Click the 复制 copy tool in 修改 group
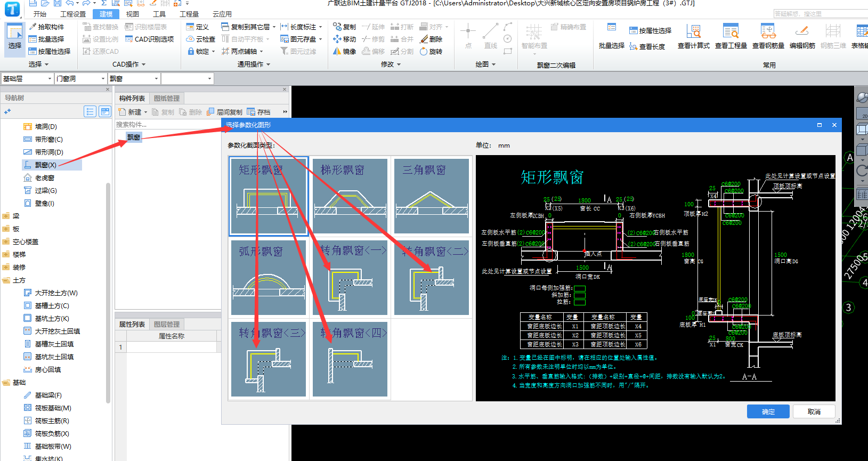This screenshot has height=461, width=868. pos(345,27)
